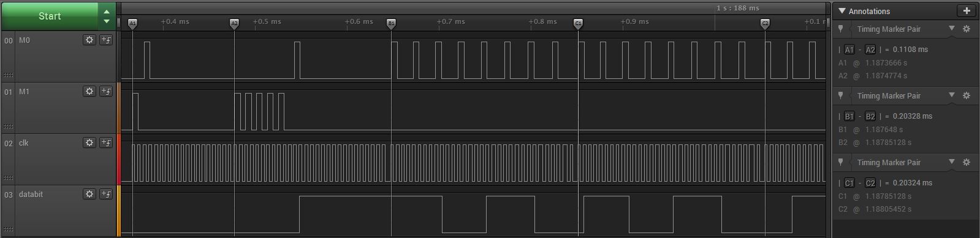Open gear settings for first Timing Marker Pair
Viewport: 980px width, 238px height.
pos(967,29)
